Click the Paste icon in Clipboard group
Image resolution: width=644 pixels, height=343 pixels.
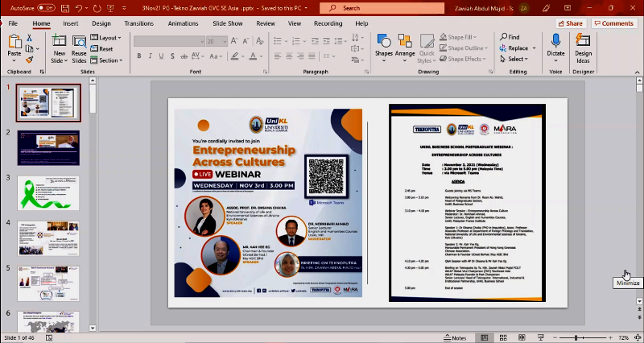tap(14, 40)
